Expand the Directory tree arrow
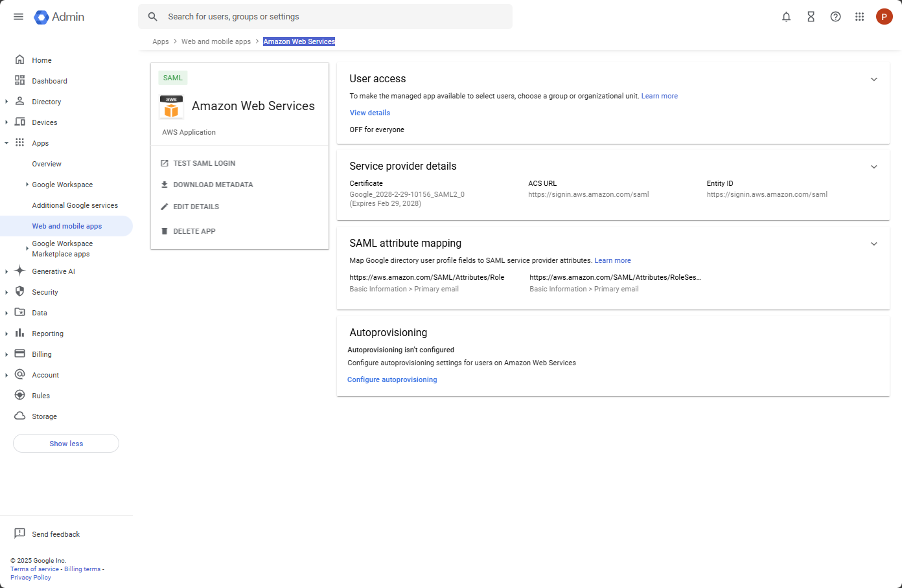Viewport: 902px width, 588px height. coord(6,102)
